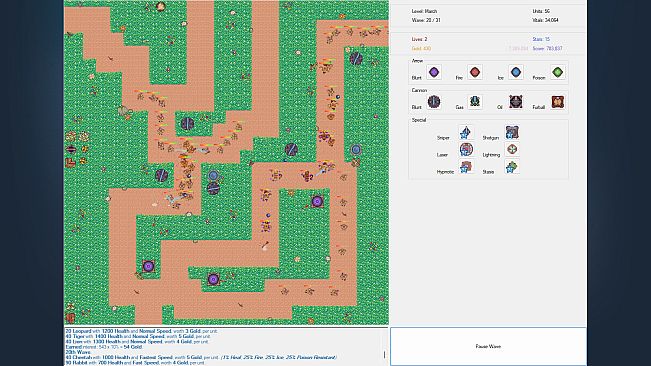Select the Oil cannon tower icon
Screen dimensions: 651x366
click(516, 102)
